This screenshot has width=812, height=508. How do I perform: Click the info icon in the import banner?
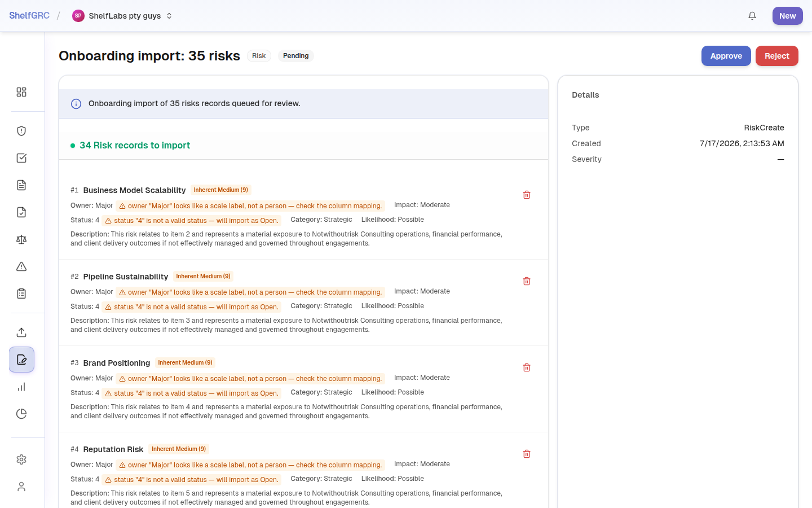76,104
